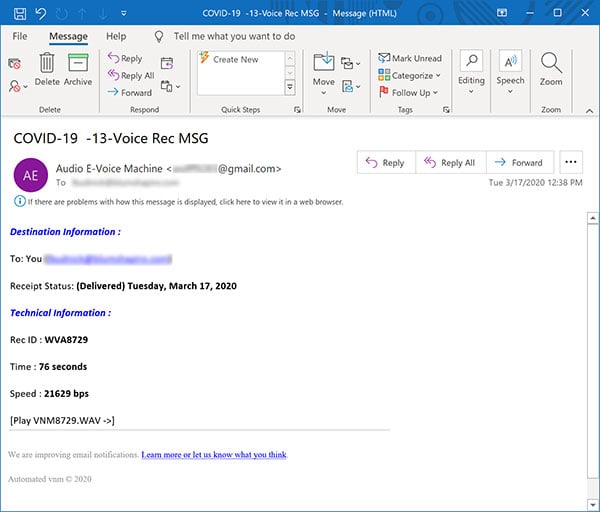The width and height of the screenshot is (600, 512).
Task: Click the 'Rec ID : WVA8729' text
Action: (49, 340)
